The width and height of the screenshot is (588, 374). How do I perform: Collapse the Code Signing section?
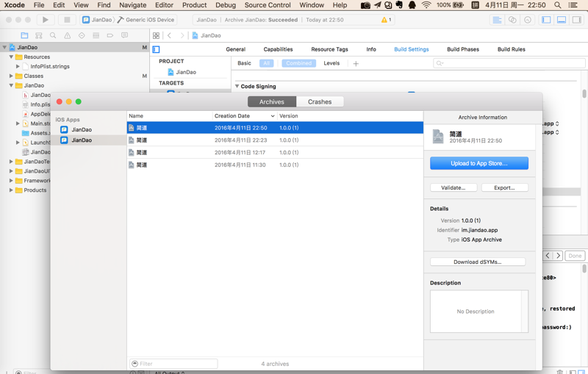pos(237,86)
